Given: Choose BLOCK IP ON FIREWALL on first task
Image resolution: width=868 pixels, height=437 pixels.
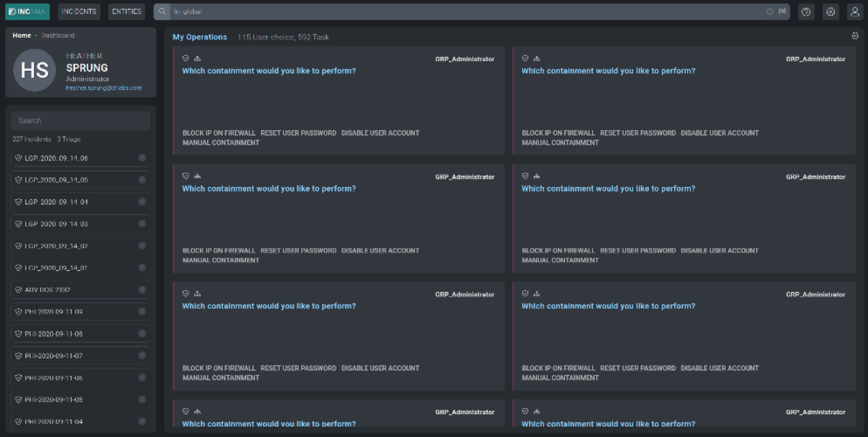Looking at the screenshot, I should coord(219,133).
